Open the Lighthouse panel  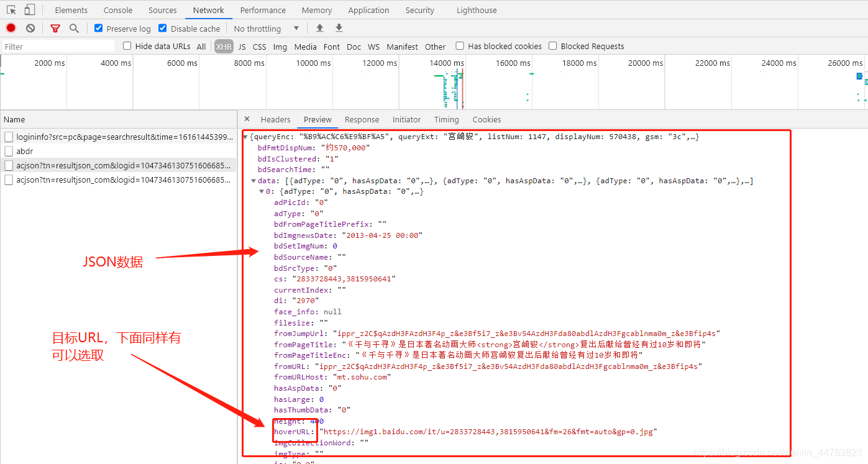(477, 10)
